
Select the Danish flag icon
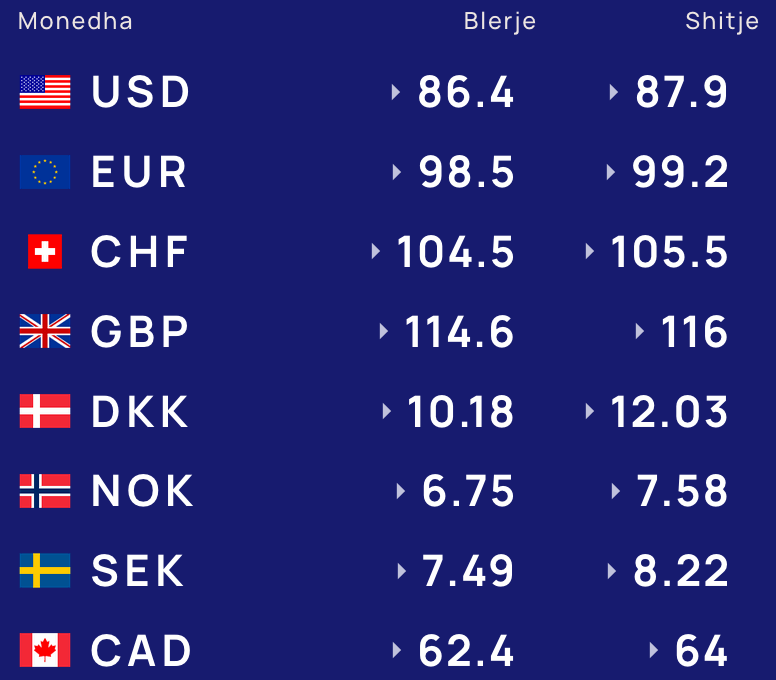[x=45, y=411]
